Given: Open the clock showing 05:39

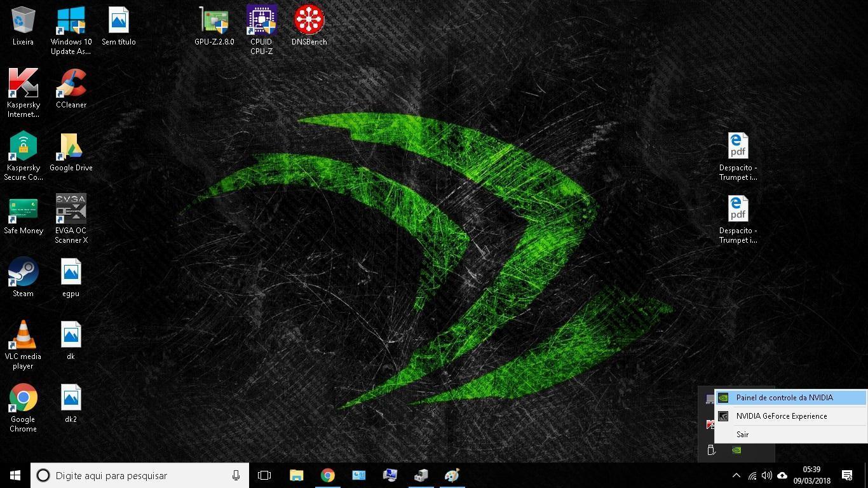Looking at the screenshot, I should [811, 475].
